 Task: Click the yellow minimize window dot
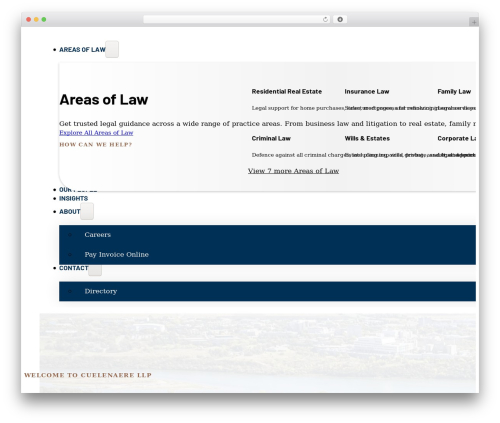pyautogui.click(x=36, y=20)
